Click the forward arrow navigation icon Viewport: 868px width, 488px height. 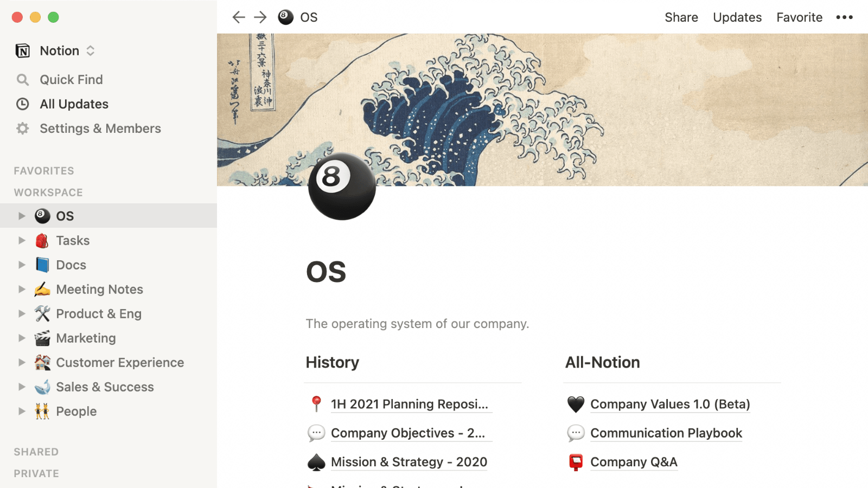[x=260, y=17]
